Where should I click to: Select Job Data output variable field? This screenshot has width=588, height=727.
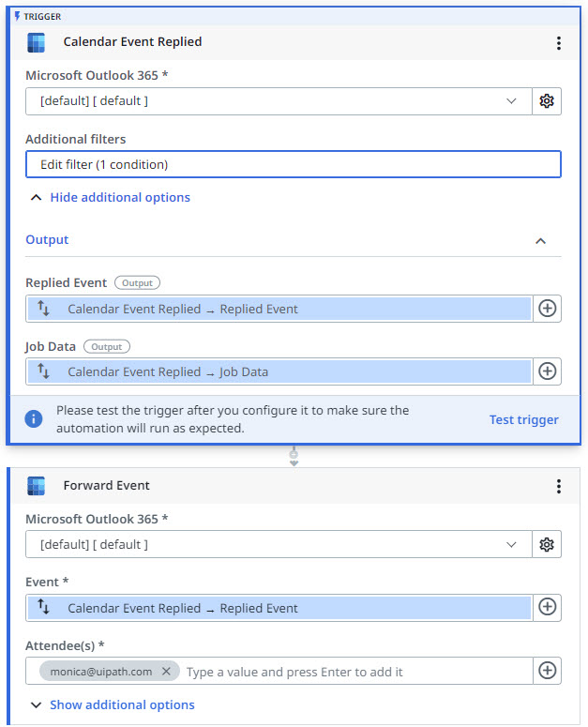click(279, 371)
